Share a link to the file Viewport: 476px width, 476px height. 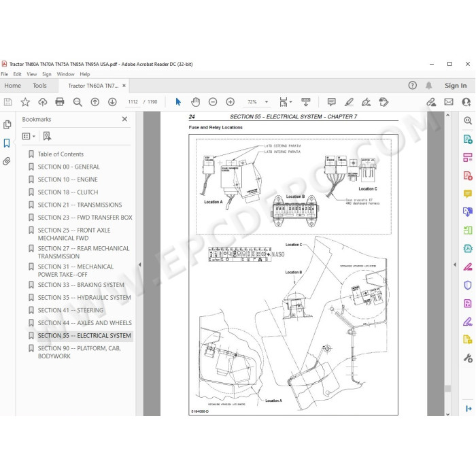click(x=431, y=102)
